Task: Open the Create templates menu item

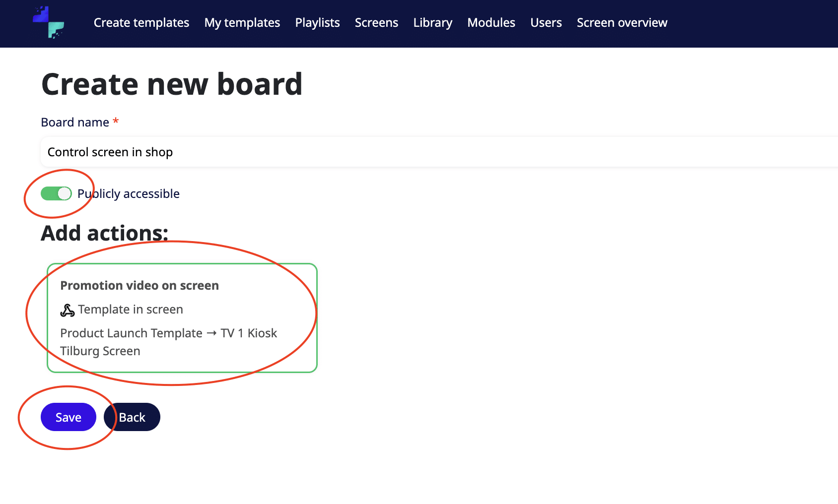Action: [x=141, y=23]
